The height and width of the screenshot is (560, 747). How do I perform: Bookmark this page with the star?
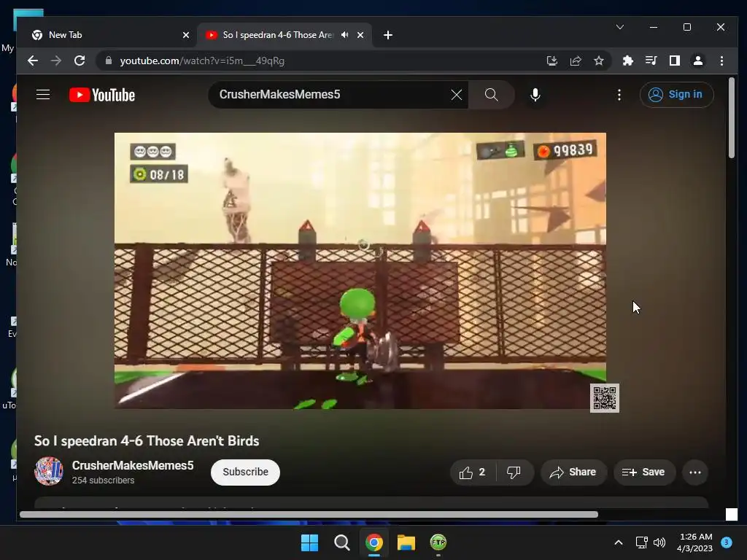(599, 61)
